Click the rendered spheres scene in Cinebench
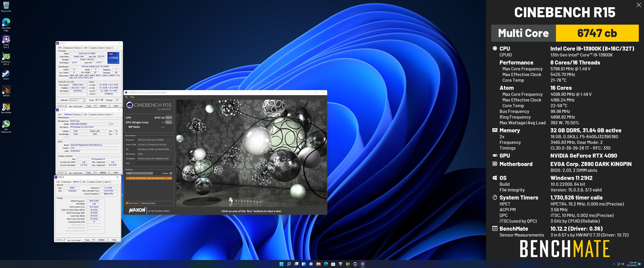The height and width of the screenshot is (268, 644). tap(251, 153)
